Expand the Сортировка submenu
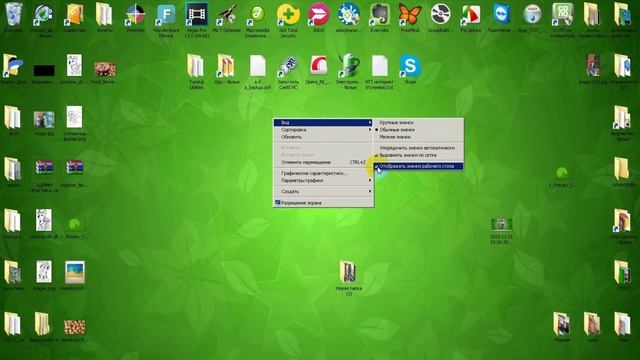Image resolution: width=640 pixels, height=360 pixels. 323,130
